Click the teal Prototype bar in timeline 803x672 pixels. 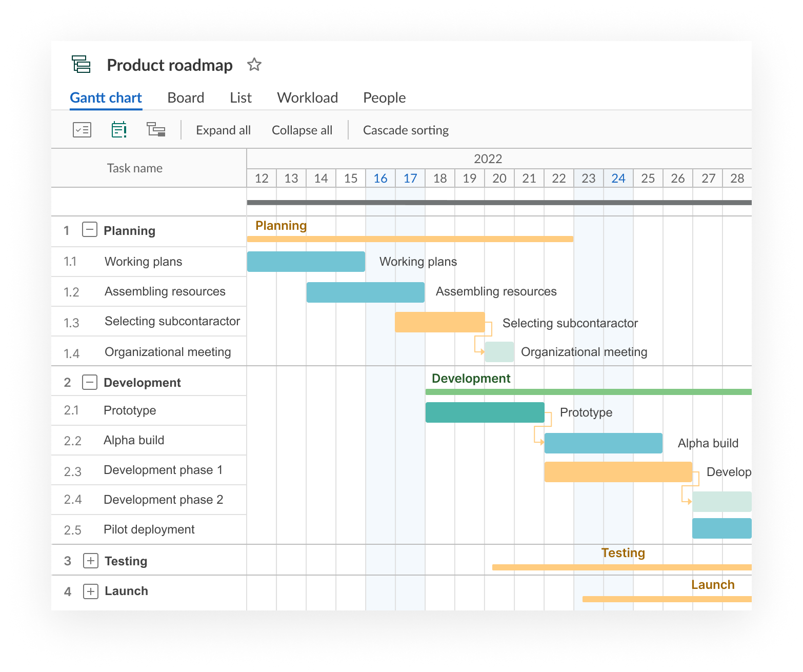485,412
